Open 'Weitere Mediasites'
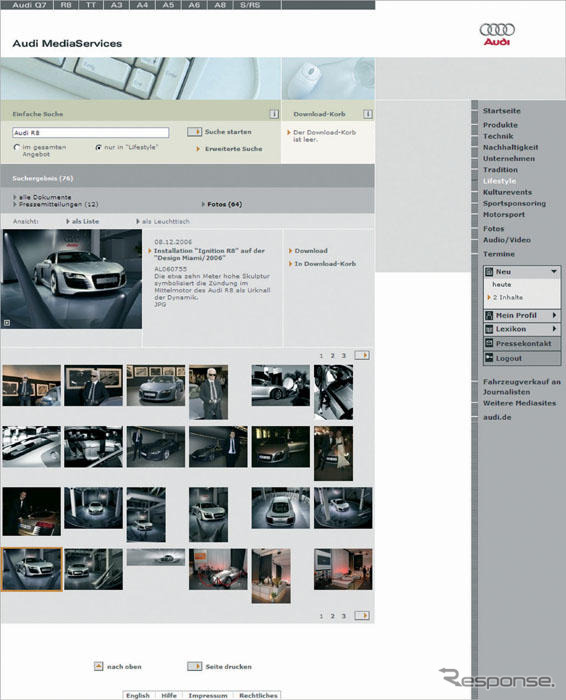This screenshot has width=566, height=700. (x=519, y=403)
